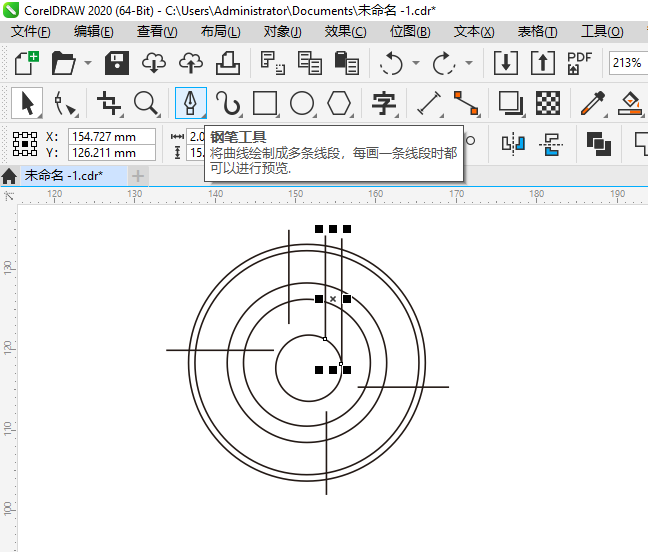Click the cloud upload icon
The width and height of the screenshot is (648, 552).
pos(191,63)
